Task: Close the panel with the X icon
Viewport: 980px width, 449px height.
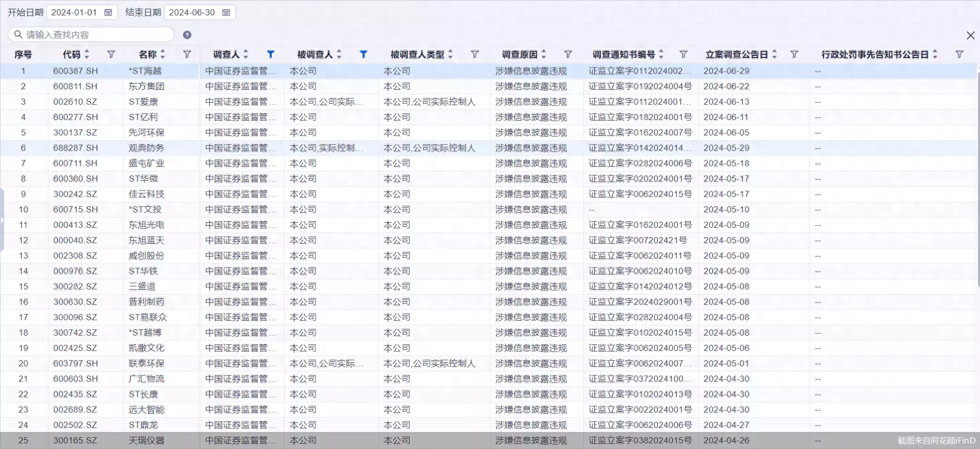Action: pyautogui.click(x=970, y=35)
